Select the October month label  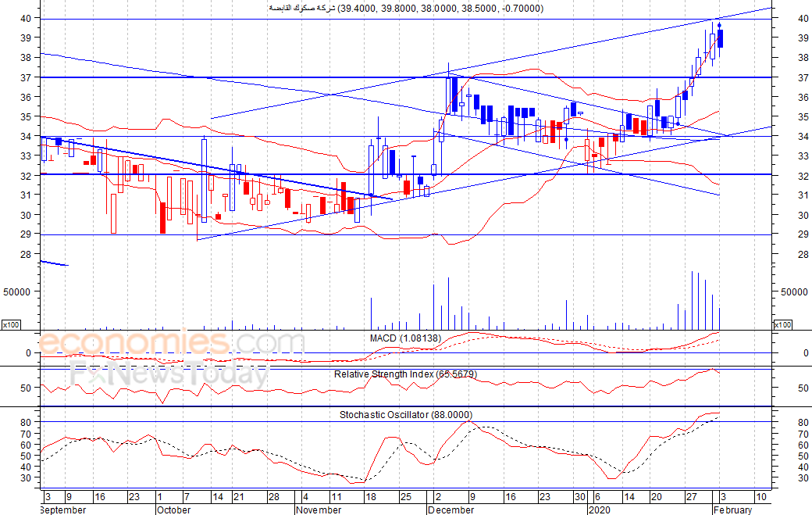174,510
